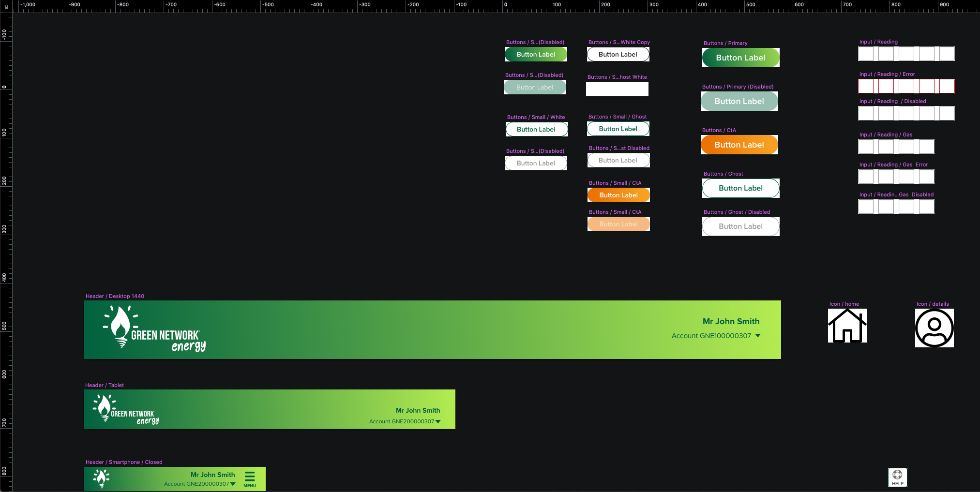Click the house icon symbol
The height and width of the screenshot is (492, 980).
point(847,326)
